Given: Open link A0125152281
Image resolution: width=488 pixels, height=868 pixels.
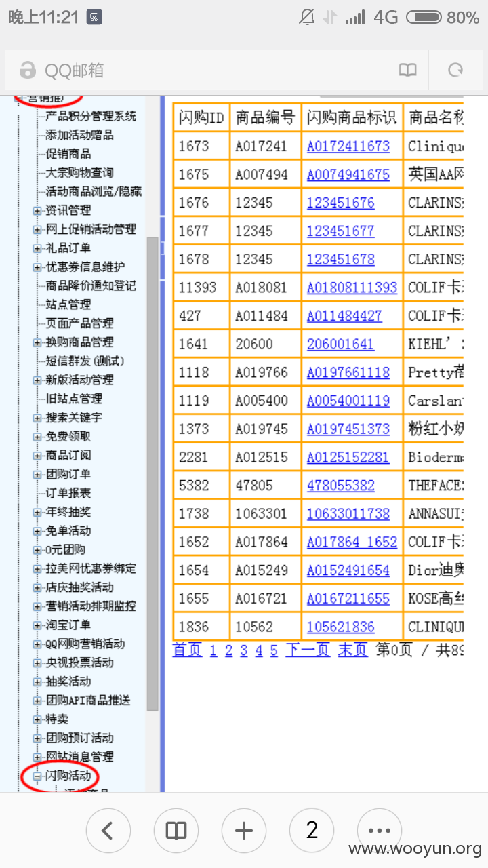Looking at the screenshot, I should point(348,457).
